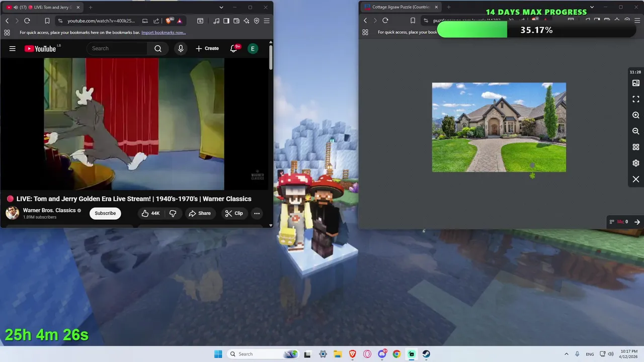Open the apps grid on YouTube bookmarks bar

pos(7,32)
